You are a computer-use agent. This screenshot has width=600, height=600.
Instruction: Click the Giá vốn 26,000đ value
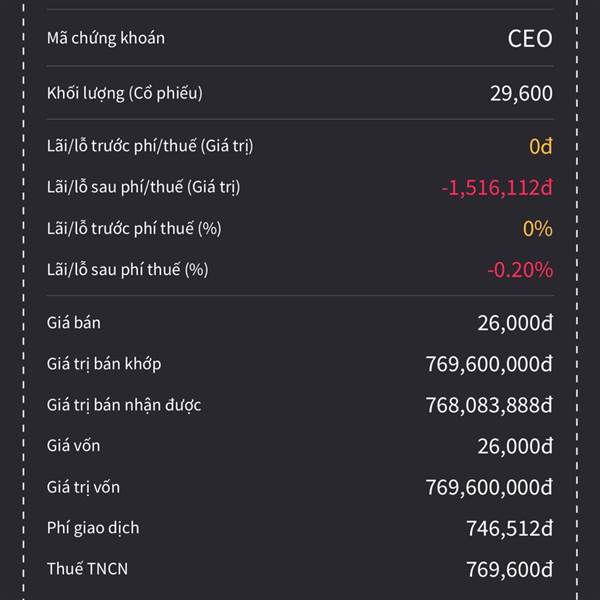point(515,447)
